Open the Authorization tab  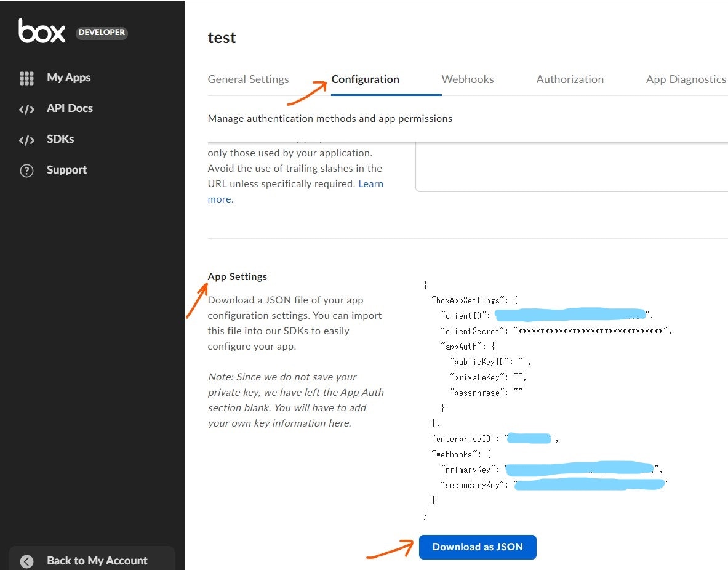(x=570, y=79)
